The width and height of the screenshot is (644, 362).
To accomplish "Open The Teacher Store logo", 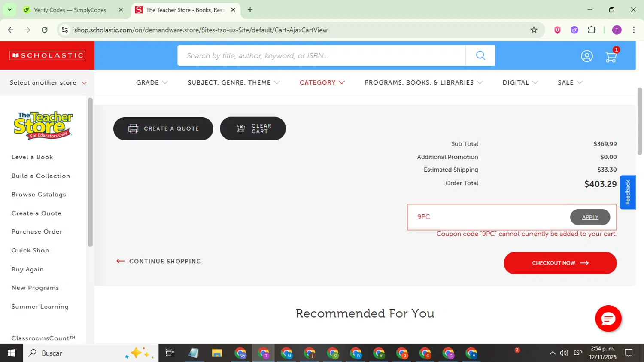I will (43, 125).
